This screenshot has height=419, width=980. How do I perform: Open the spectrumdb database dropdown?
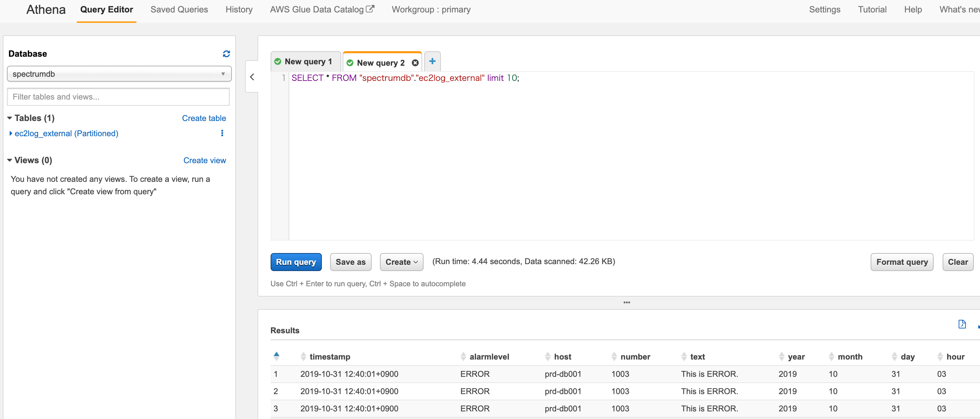point(119,74)
